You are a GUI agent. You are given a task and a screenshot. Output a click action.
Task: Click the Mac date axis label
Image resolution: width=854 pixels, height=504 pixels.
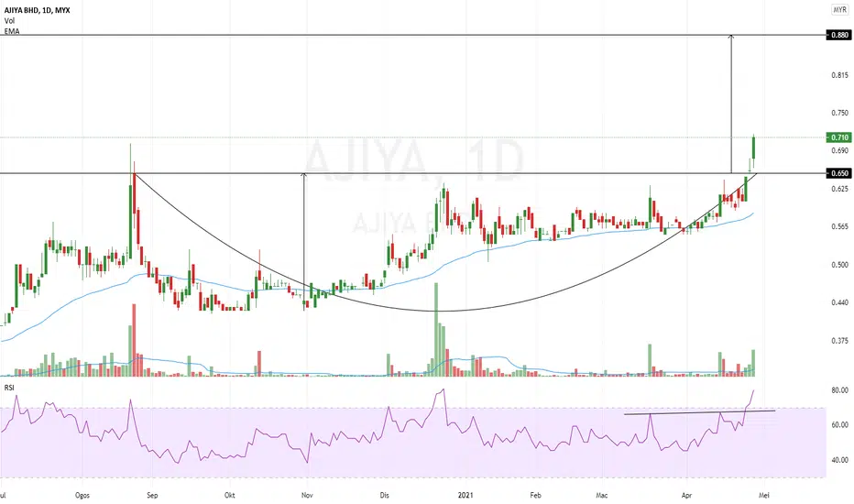(x=601, y=495)
